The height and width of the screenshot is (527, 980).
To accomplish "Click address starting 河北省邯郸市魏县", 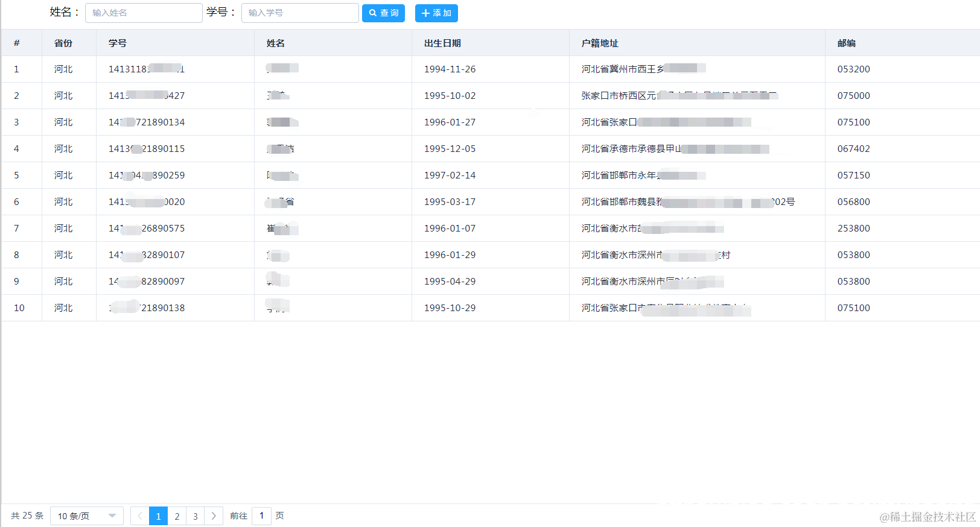I will point(688,202).
